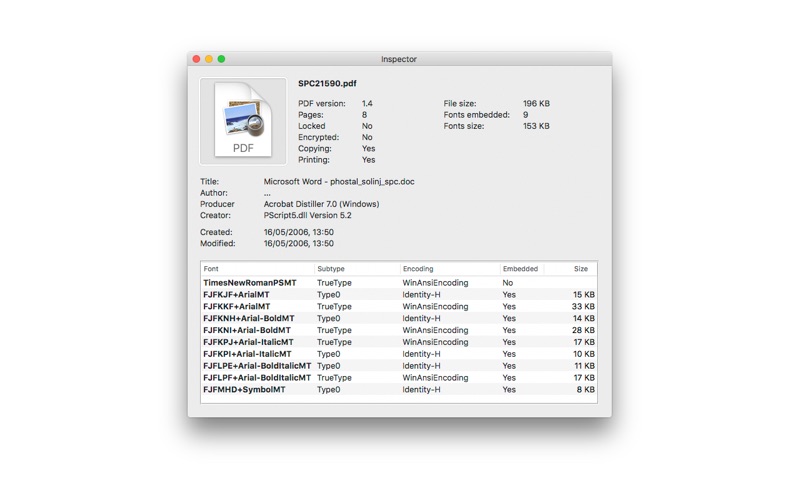Select the FJFKPI+Arial-ItalicMT font row
The height and width of the screenshot is (500, 800).
tap(399, 354)
